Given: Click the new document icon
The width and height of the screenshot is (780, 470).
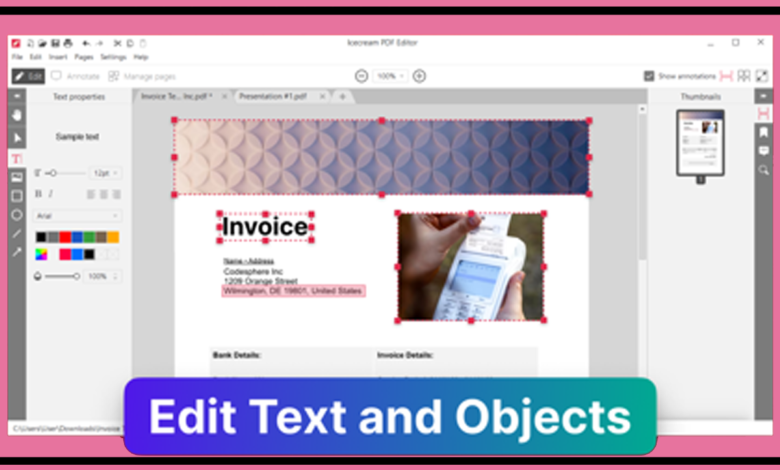Looking at the screenshot, I should (30, 43).
